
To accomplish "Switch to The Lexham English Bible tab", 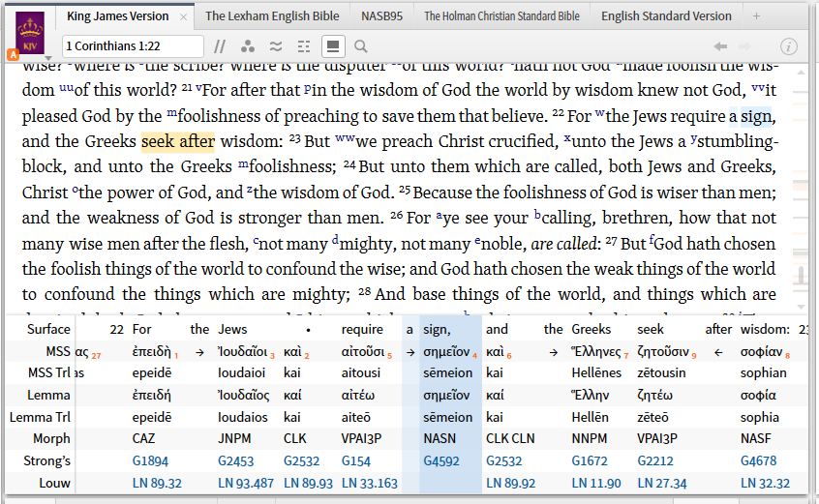I will pos(272,16).
